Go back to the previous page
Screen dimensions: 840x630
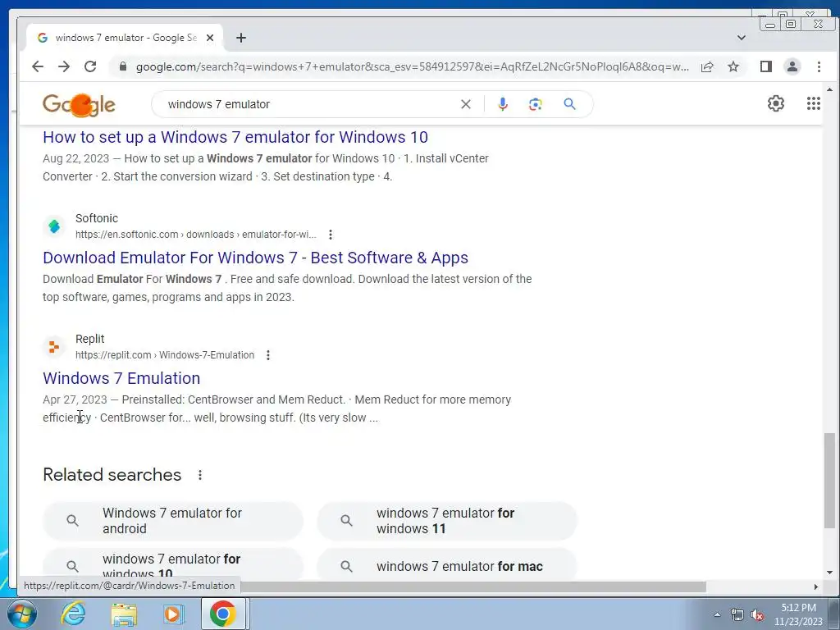[x=38, y=66]
